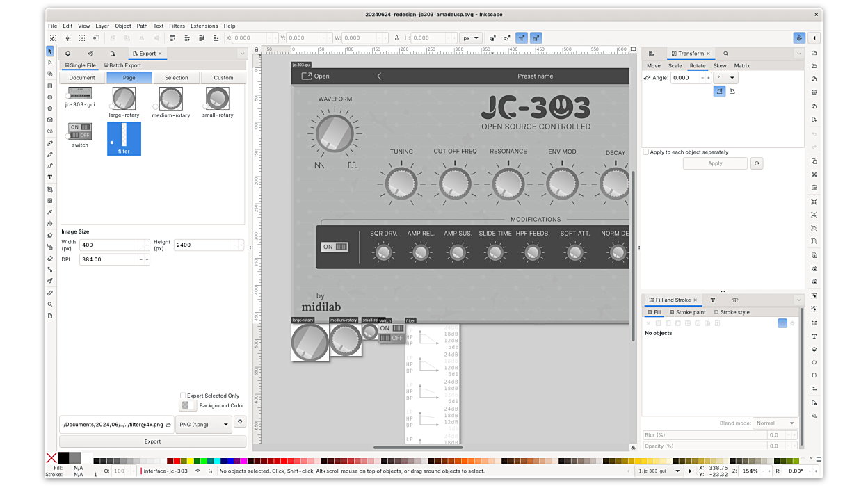Viewport: 868px width, 488px height.
Task: Pick the Zoom tool in toolbox
Action: coord(49,304)
